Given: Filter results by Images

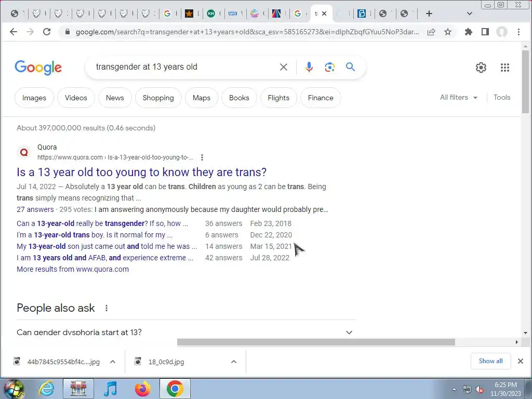Looking at the screenshot, I should (34, 98).
